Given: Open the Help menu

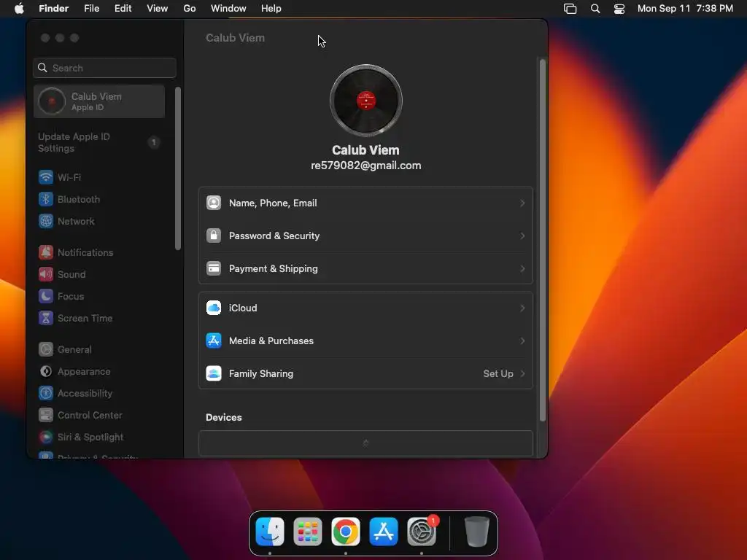Looking at the screenshot, I should coord(271,9).
